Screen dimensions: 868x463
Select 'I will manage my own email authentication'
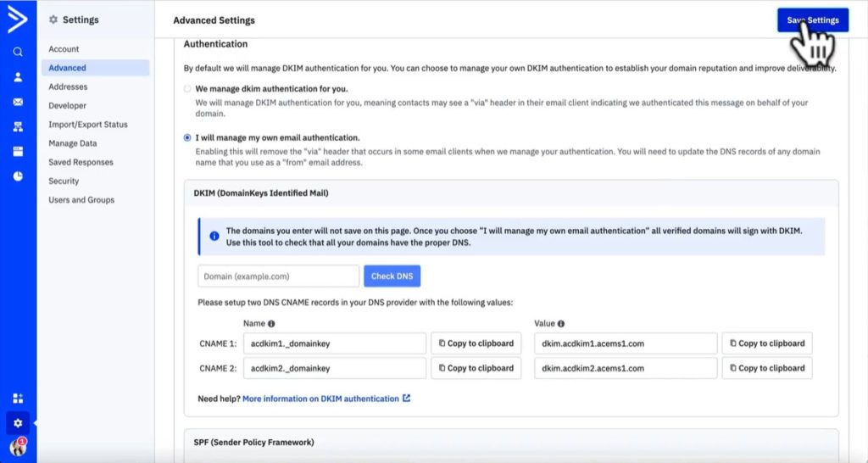coord(187,137)
